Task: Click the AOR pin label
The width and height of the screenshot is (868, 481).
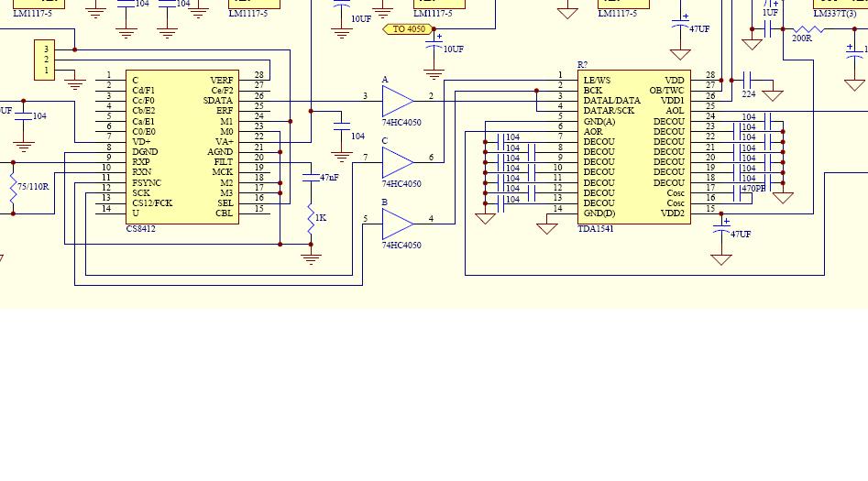Action: pos(593,131)
